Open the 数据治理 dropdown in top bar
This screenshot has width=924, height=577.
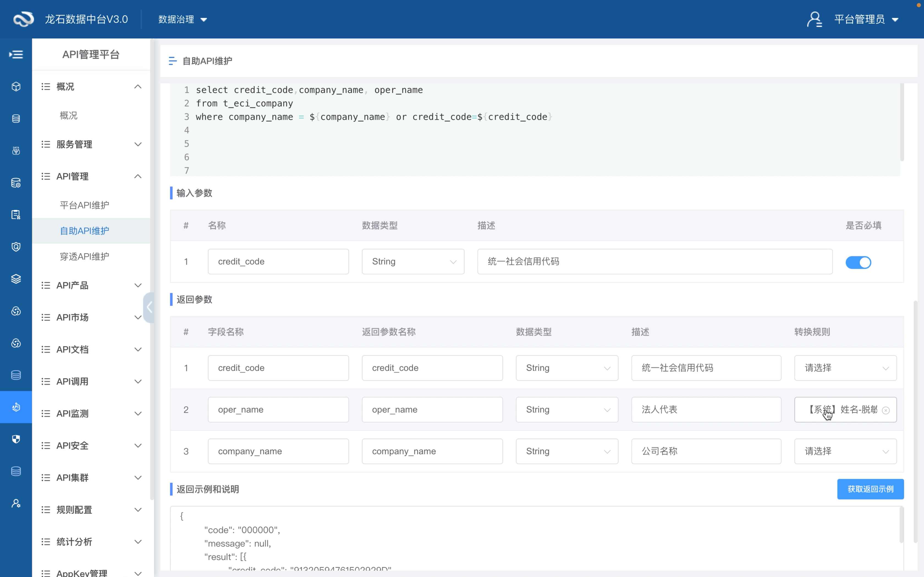click(183, 20)
